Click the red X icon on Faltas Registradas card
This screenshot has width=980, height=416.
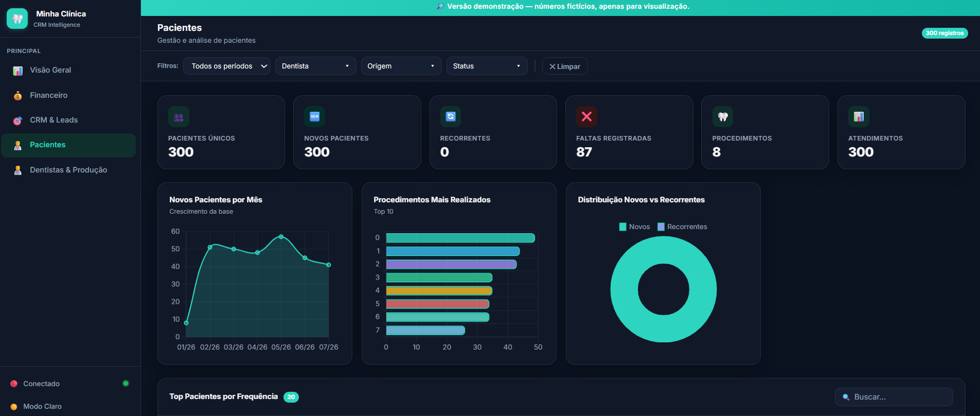(586, 117)
